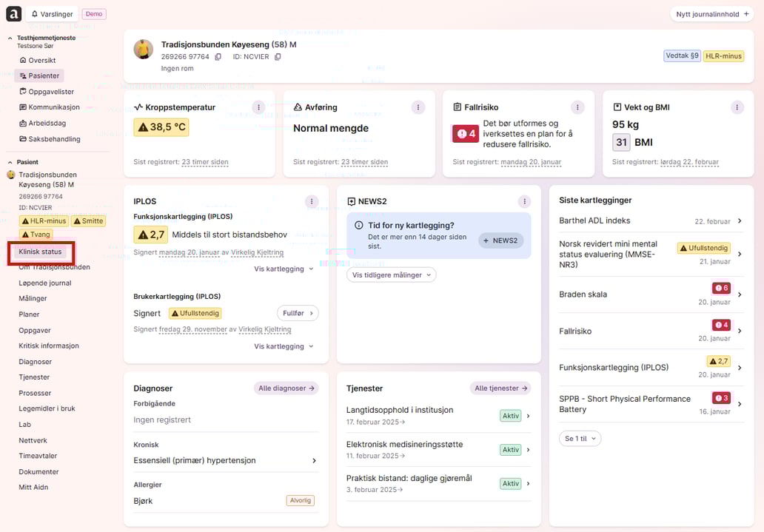Open Vekt og BMI options menu
This screenshot has width=764, height=532.
(x=737, y=107)
